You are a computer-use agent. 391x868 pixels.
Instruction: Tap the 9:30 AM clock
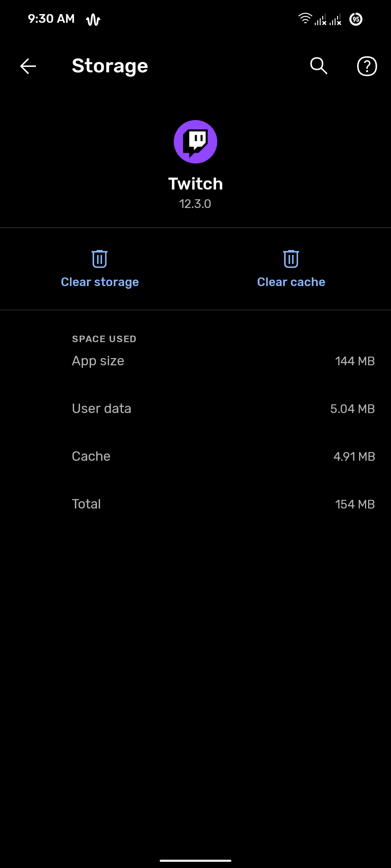[51, 19]
